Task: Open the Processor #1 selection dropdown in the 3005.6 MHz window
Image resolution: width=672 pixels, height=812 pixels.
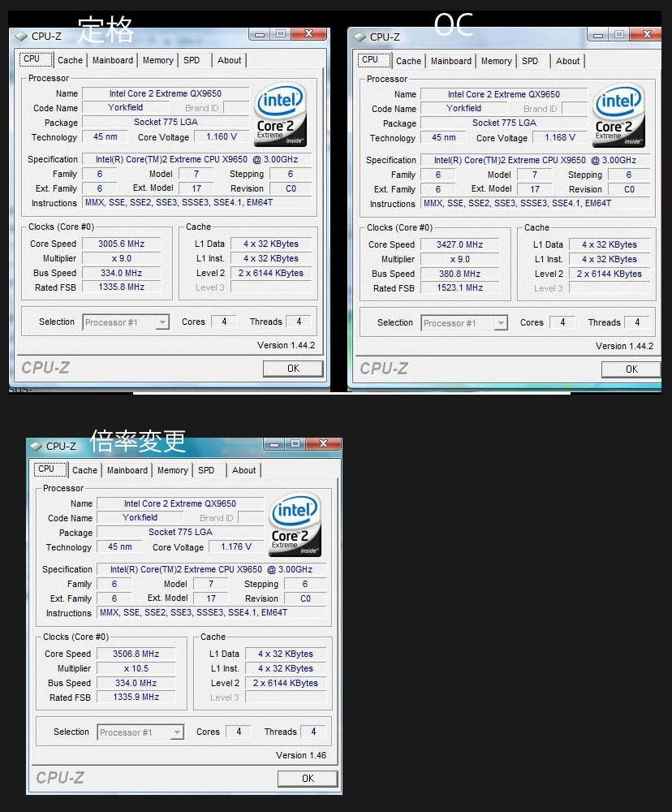Action: [x=127, y=322]
